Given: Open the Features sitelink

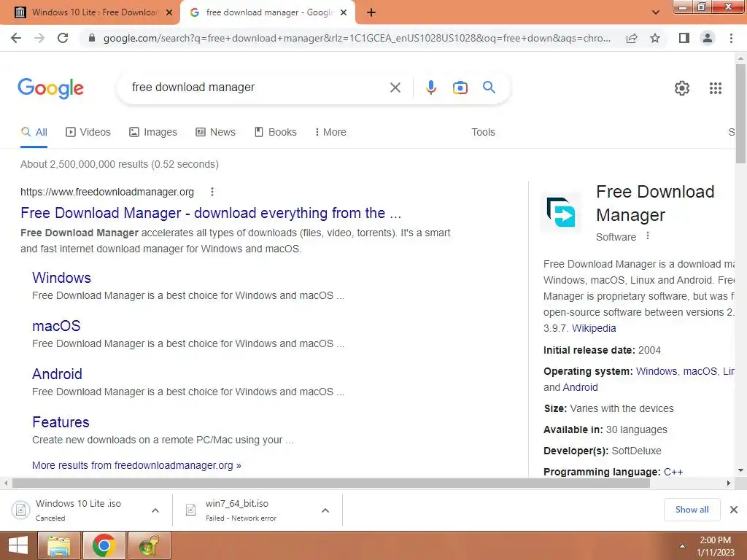Looking at the screenshot, I should click(61, 422).
